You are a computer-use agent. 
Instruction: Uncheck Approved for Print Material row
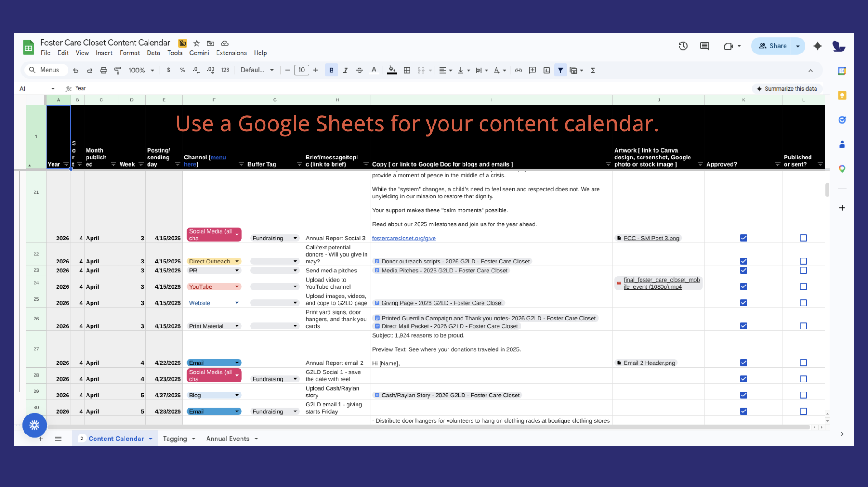[x=743, y=326]
